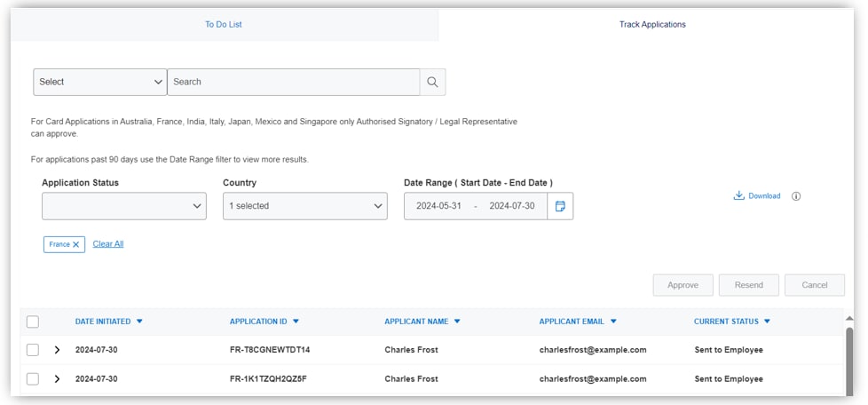Open the Country dropdown showing 1 selected

click(x=305, y=206)
